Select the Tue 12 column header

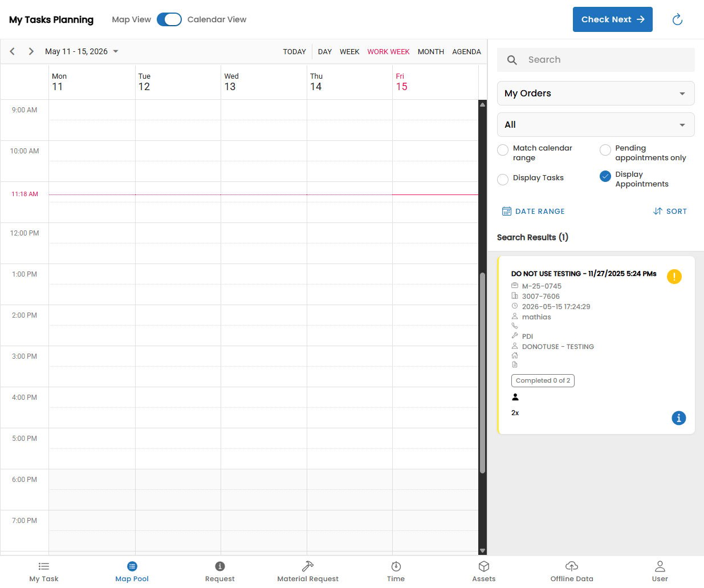(178, 82)
